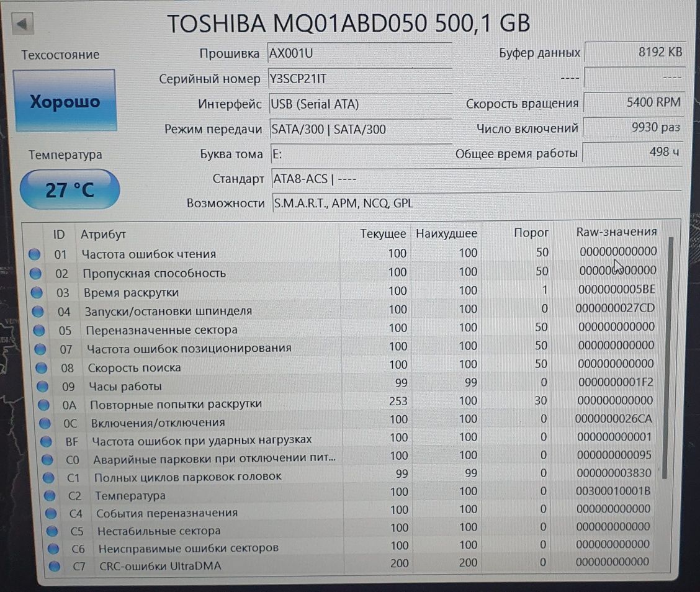Click attribute name Переназначенные сектора
The image size is (700, 592).
[x=161, y=330]
